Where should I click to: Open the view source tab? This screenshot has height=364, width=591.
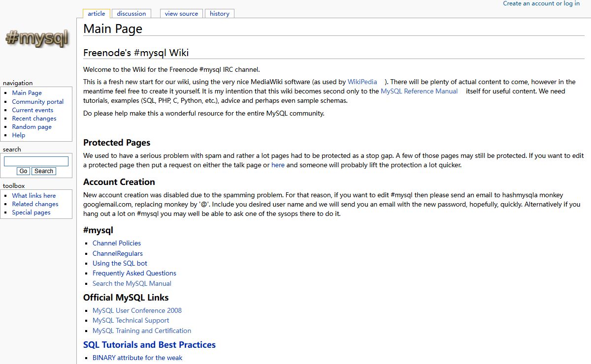(x=181, y=14)
